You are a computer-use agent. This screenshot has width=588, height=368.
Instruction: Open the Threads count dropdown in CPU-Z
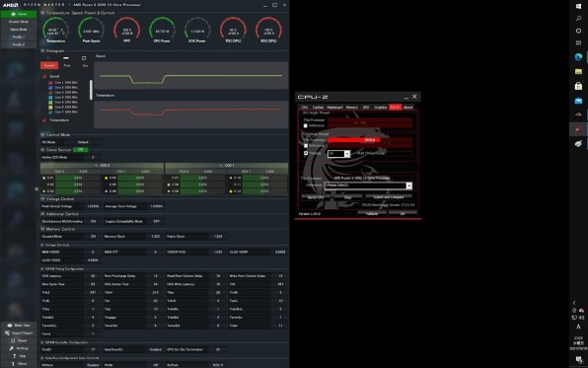tap(347, 154)
